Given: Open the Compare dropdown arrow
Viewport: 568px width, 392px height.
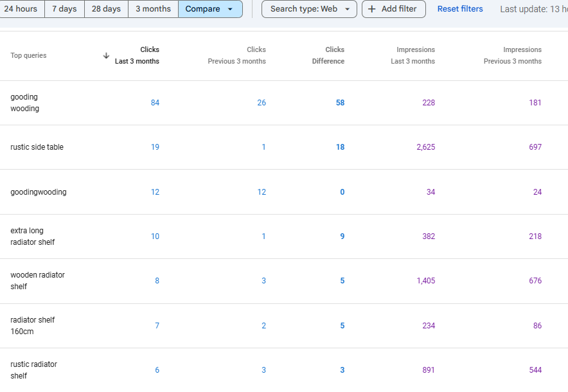Looking at the screenshot, I should coord(230,9).
